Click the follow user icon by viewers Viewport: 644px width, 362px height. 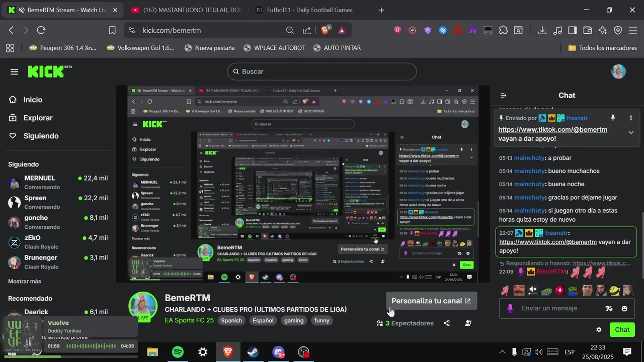tap(468, 323)
